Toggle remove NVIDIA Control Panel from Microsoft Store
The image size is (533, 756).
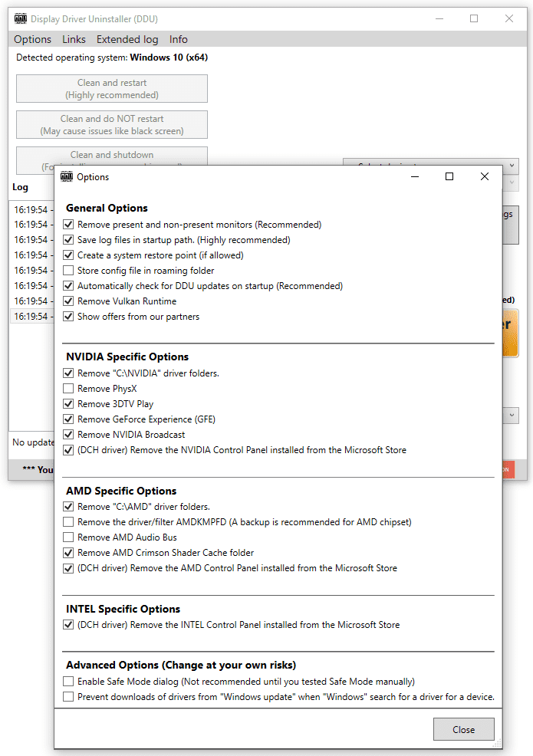tap(68, 450)
